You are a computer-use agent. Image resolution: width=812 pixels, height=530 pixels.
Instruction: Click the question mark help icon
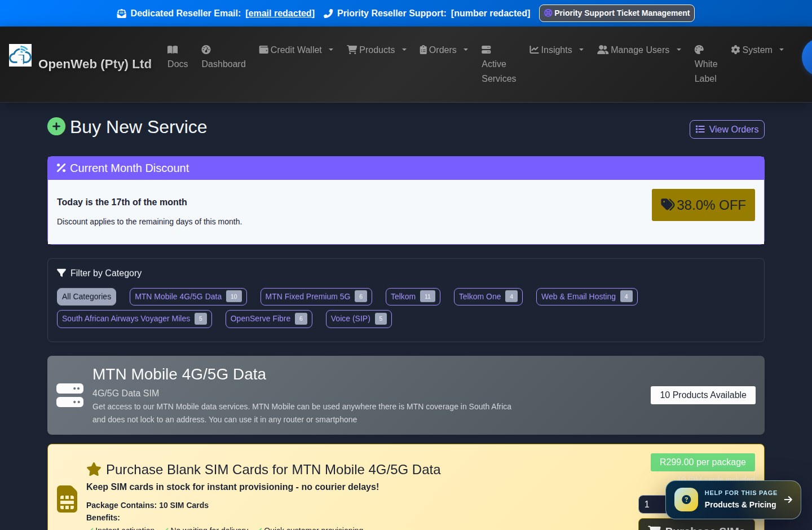pyautogui.click(x=686, y=500)
